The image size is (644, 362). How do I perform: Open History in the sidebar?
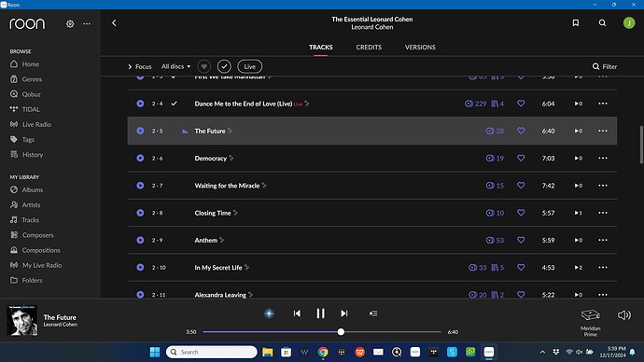(27, 154)
